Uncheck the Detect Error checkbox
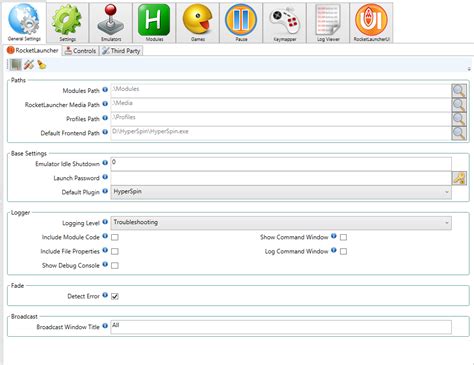 pos(115,296)
